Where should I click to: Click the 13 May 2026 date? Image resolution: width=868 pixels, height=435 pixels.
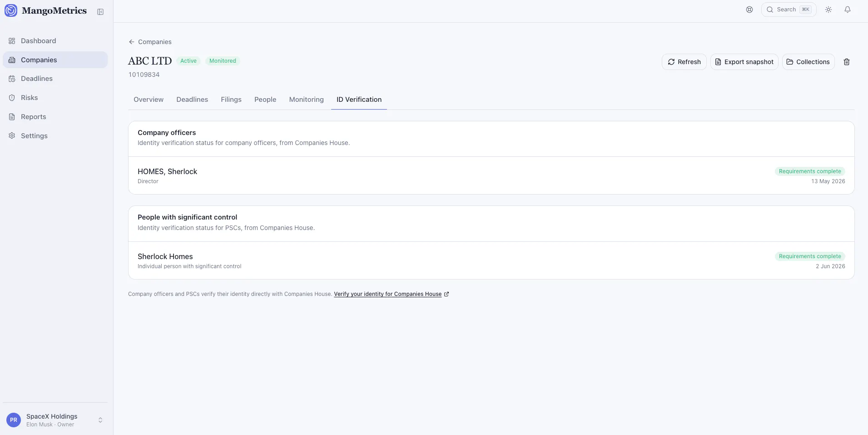[828, 181]
